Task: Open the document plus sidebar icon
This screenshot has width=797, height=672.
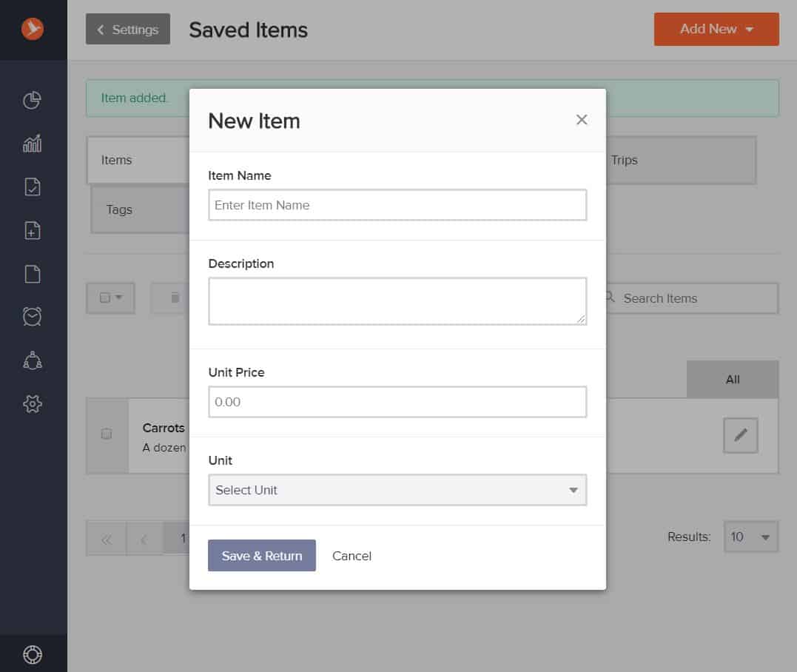Action: tap(33, 230)
